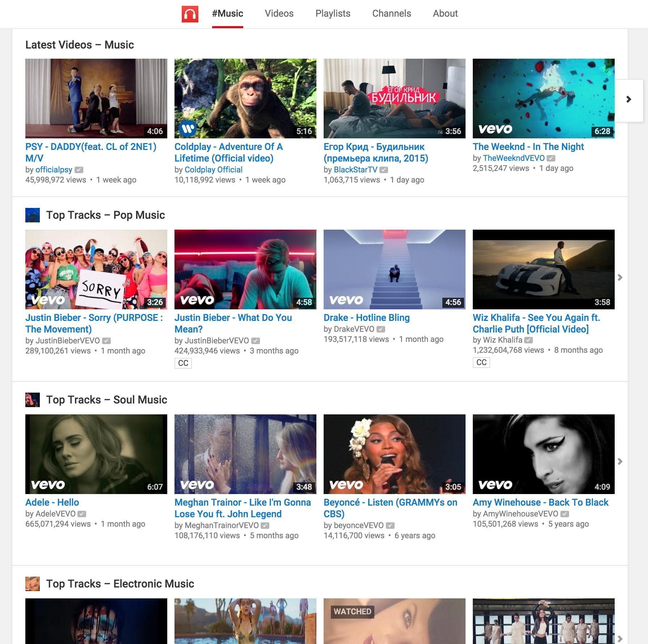Open Егор Крид - Будильник title link
This screenshot has width=648, height=644.
coord(376,152)
